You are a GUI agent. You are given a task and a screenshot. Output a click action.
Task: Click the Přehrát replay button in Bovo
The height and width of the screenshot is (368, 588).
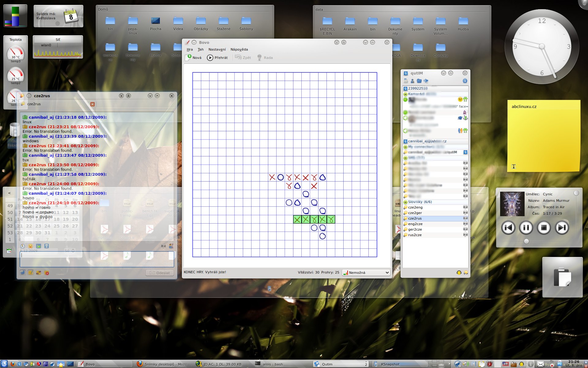pyautogui.click(x=217, y=57)
